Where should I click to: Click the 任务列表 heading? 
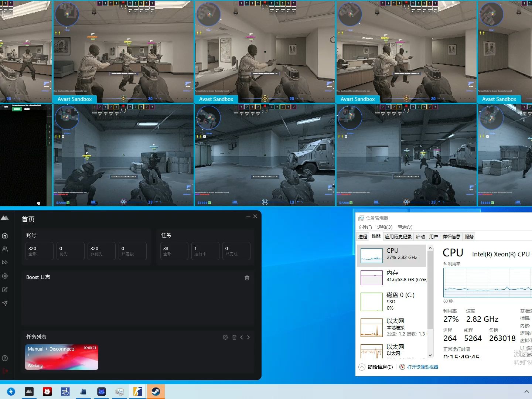click(36, 337)
